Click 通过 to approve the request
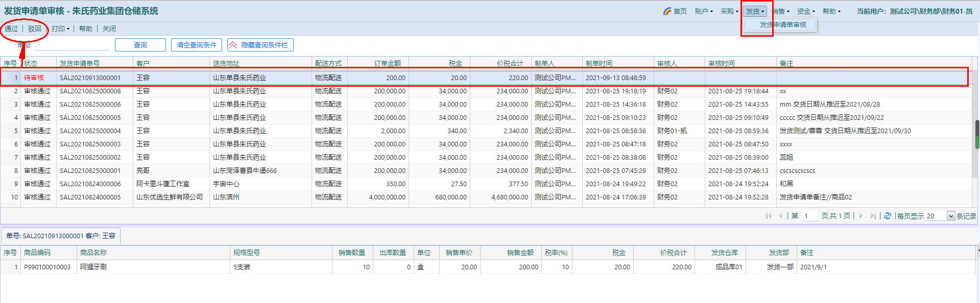The image size is (980, 303). [x=11, y=29]
